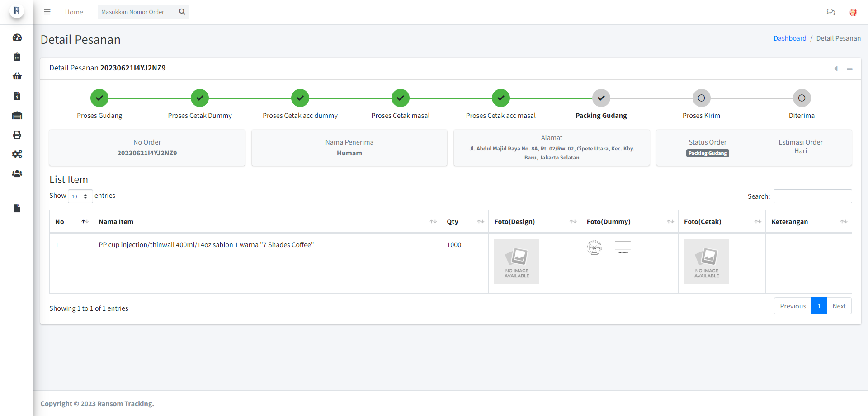Click the users group icon in sidebar
Screen dimensions: 868x416
(x=17, y=173)
